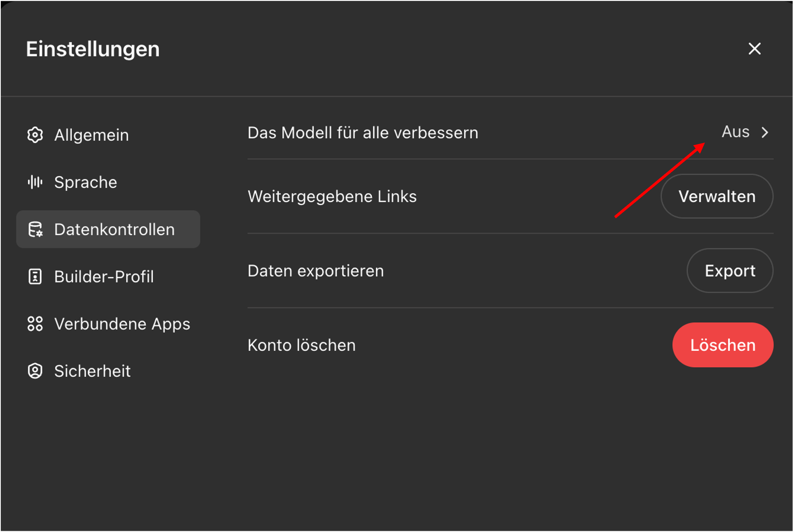
Task: Click the gear icon beside Allgemein
Action: (x=35, y=135)
